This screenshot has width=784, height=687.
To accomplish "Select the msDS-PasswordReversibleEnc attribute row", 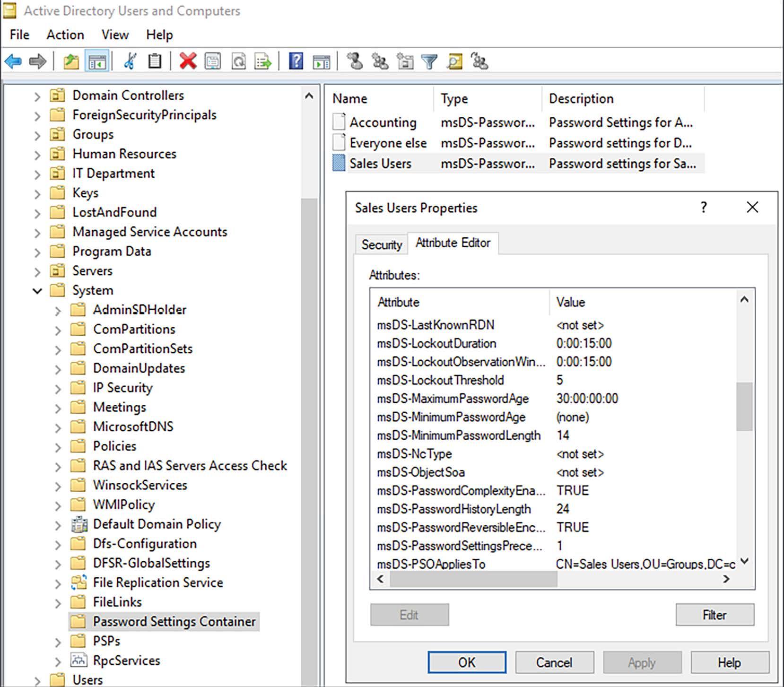I will click(x=553, y=527).
